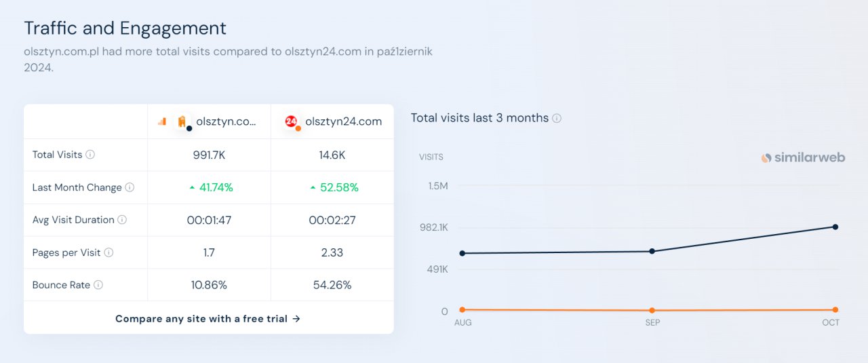Viewport: 868px width, 363px height.
Task: Click the 991.7K total visits value
Action: [209, 155]
